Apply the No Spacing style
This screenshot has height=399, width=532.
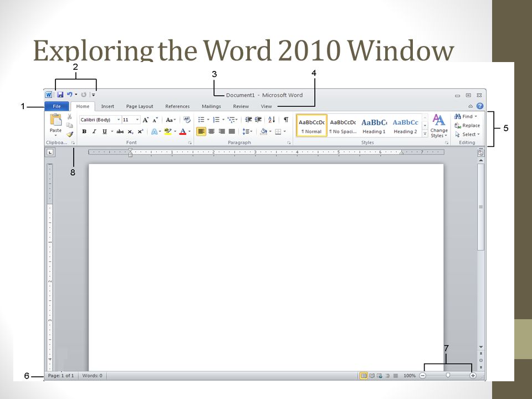coord(343,126)
